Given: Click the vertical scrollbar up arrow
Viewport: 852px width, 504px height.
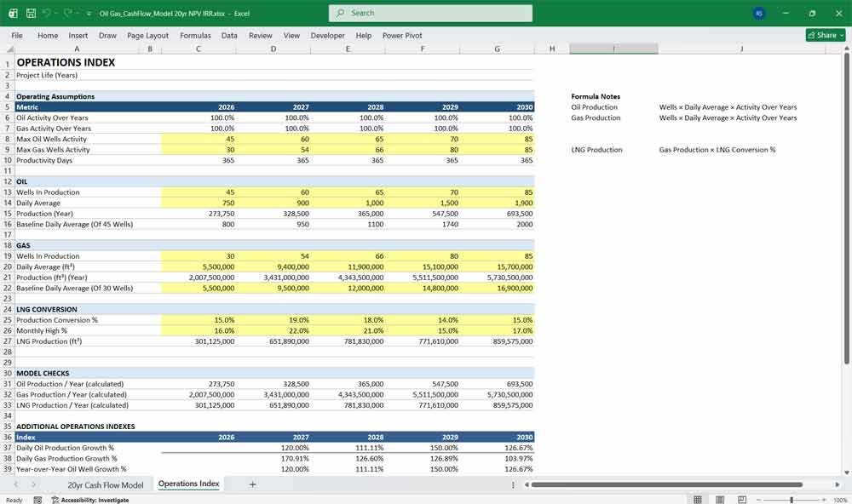Looking at the screenshot, I should tap(846, 49).
